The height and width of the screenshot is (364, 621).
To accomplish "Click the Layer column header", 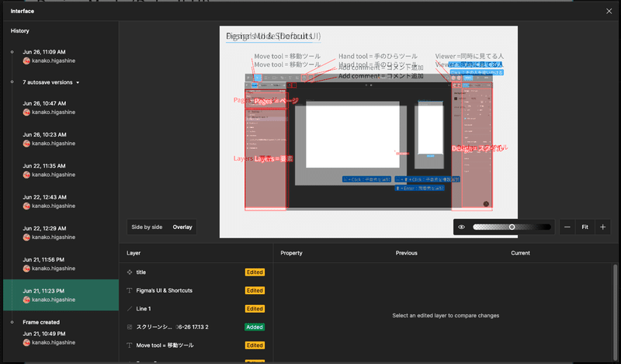I will pos(134,253).
